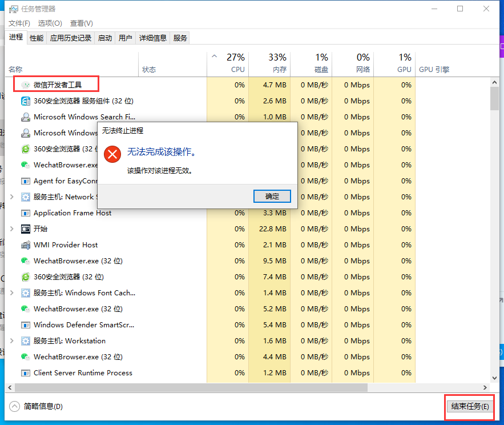Click the vertical scrollbar up arrow
Viewport: 504px width, 425px height.
click(x=495, y=82)
